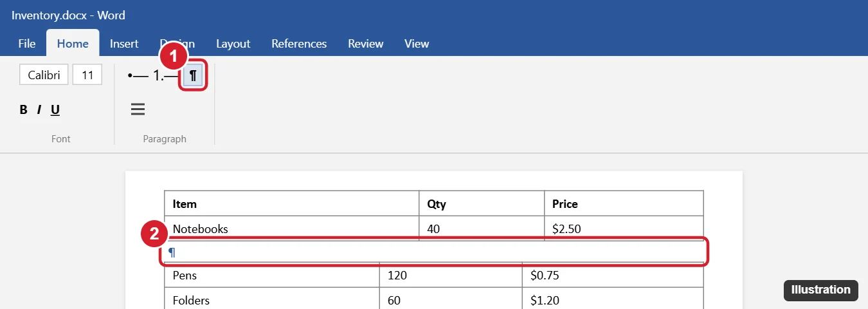The image size is (868, 309).
Task: Switch to the Insert tab
Action: [x=124, y=44]
